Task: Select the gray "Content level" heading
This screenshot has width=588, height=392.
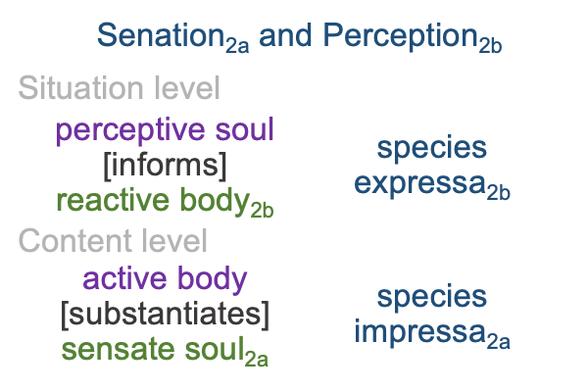Action: (113, 241)
